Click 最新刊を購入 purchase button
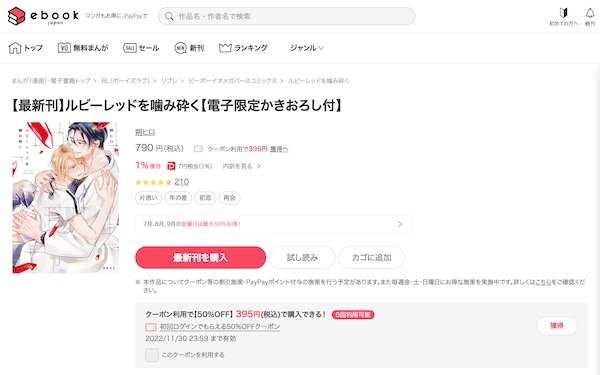The height and width of the screenshot is (375, 600). click(201, 258)
